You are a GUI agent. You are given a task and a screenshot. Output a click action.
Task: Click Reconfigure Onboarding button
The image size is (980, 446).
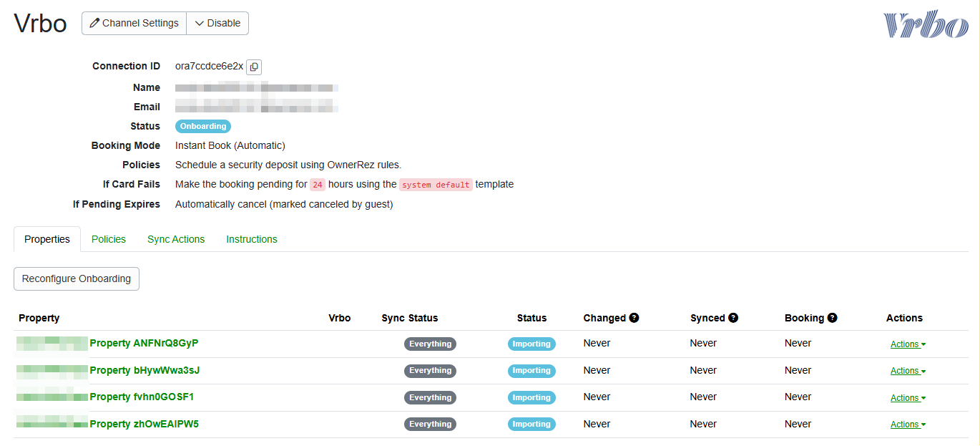[77, 278]
